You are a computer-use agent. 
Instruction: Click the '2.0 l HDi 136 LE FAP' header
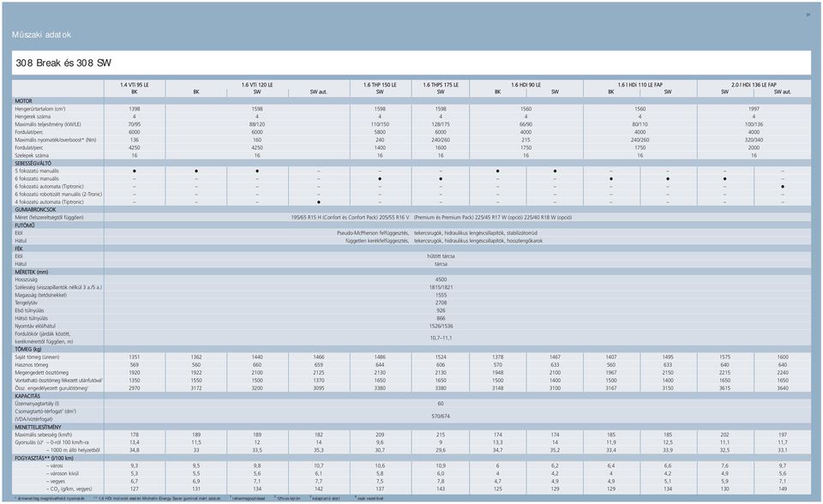(754, 85)
